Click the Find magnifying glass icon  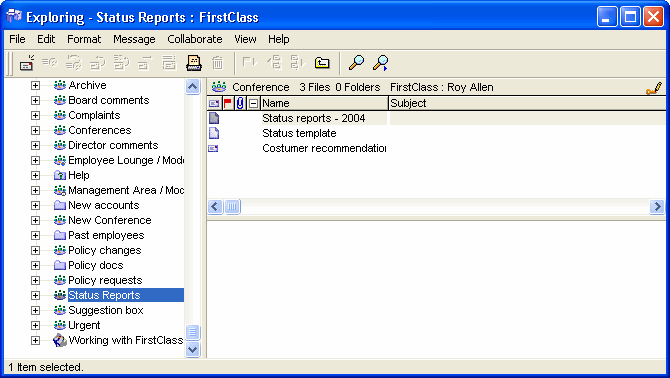(356, 63)
